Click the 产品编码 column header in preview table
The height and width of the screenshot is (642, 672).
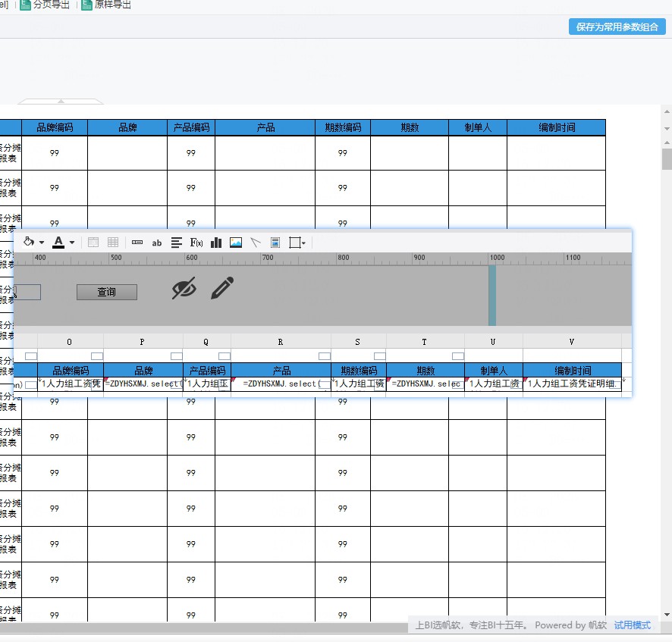191,127
